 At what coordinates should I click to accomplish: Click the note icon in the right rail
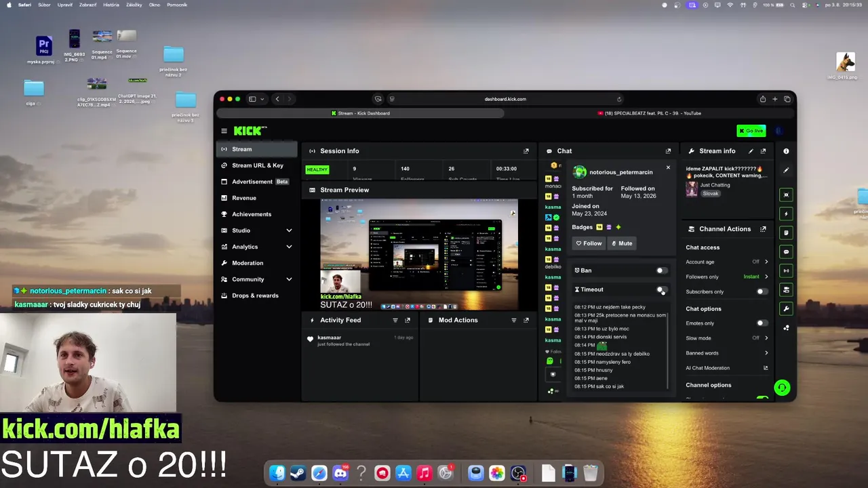786,232
